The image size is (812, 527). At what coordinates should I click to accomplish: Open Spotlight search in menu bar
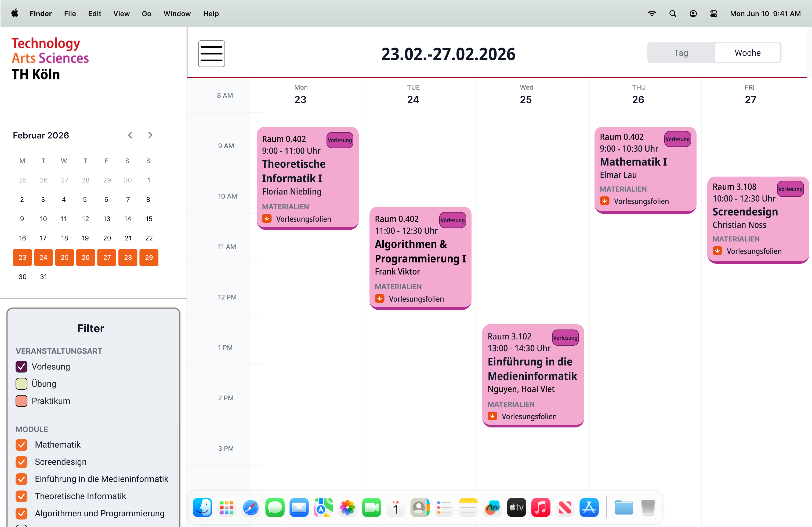[x=672, y=14]
